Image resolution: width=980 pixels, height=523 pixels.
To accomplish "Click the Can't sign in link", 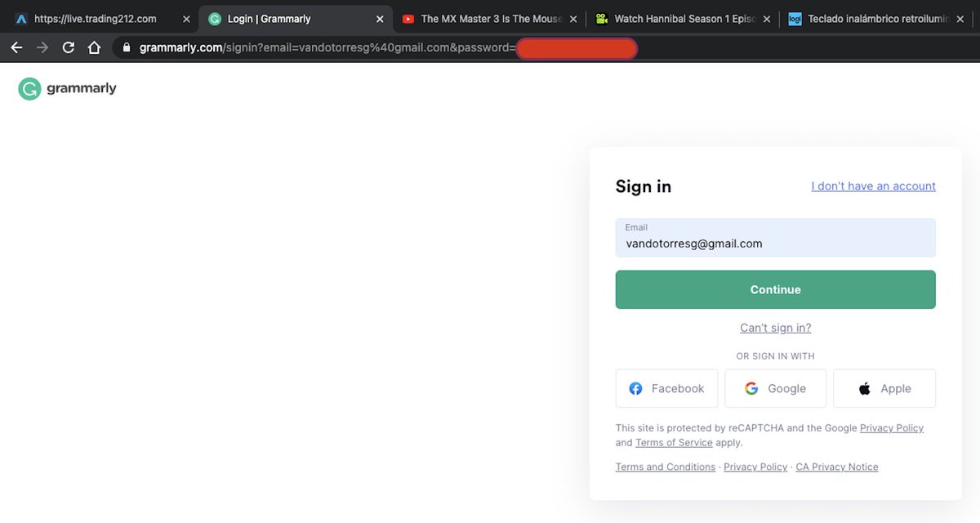I will coord(775,327).
